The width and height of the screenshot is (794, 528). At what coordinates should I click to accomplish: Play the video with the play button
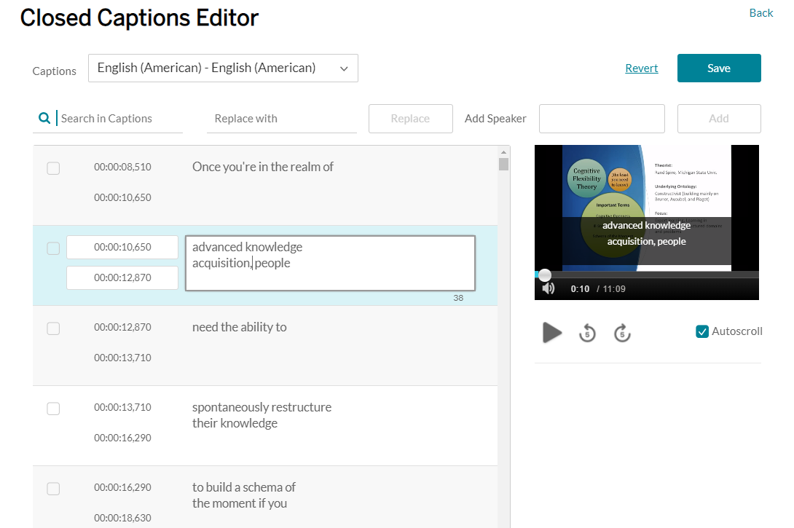pos(552,333)
